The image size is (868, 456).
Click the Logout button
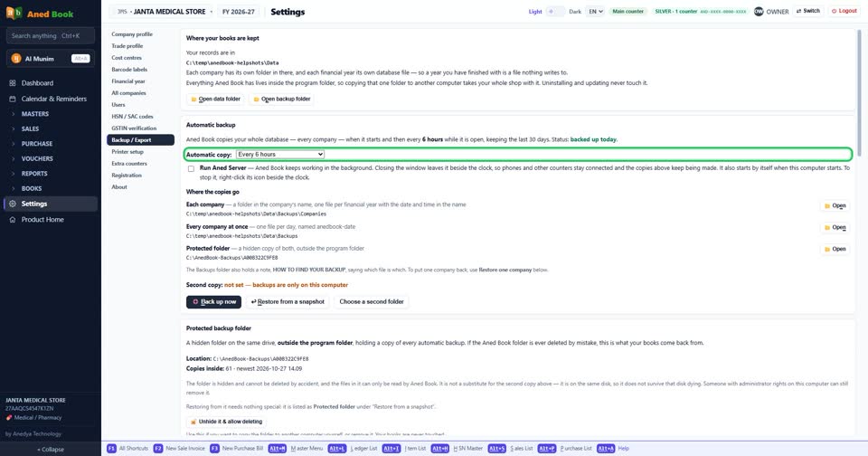tap(844, 11)
